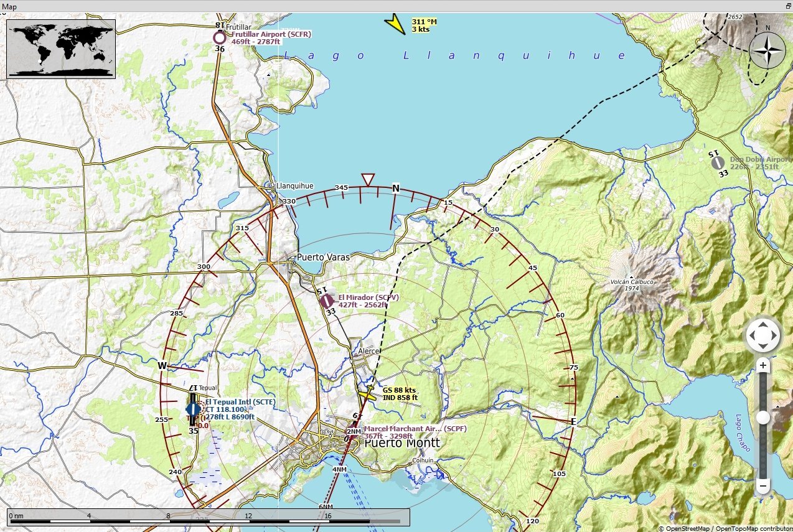Select the yellow user aircraft symbol
The image size is (793, 532).
367,394
